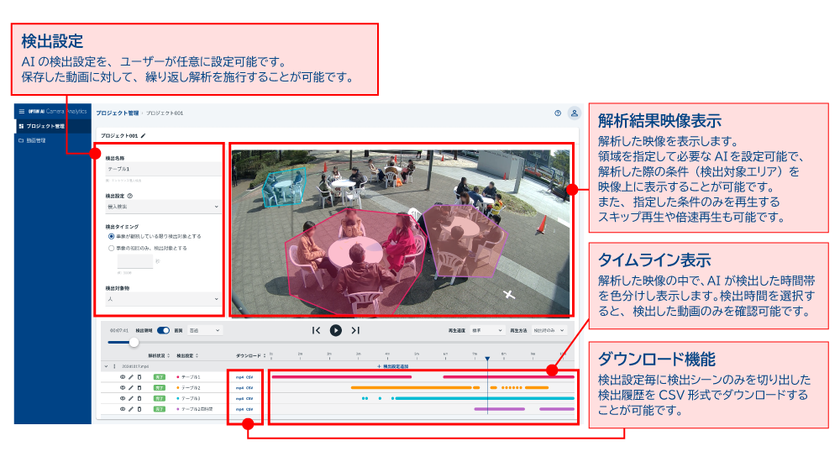Sort by the 検出設定 column arrows in table header
Image resolution: width=840 pixels, height=462 pixels.
click(x=197, y=356)
